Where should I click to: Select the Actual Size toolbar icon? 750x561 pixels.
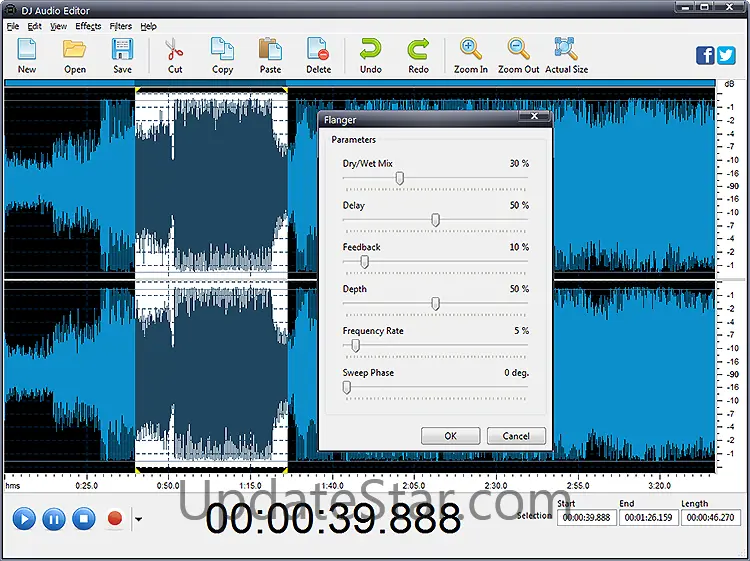click(x=566, y=49)
